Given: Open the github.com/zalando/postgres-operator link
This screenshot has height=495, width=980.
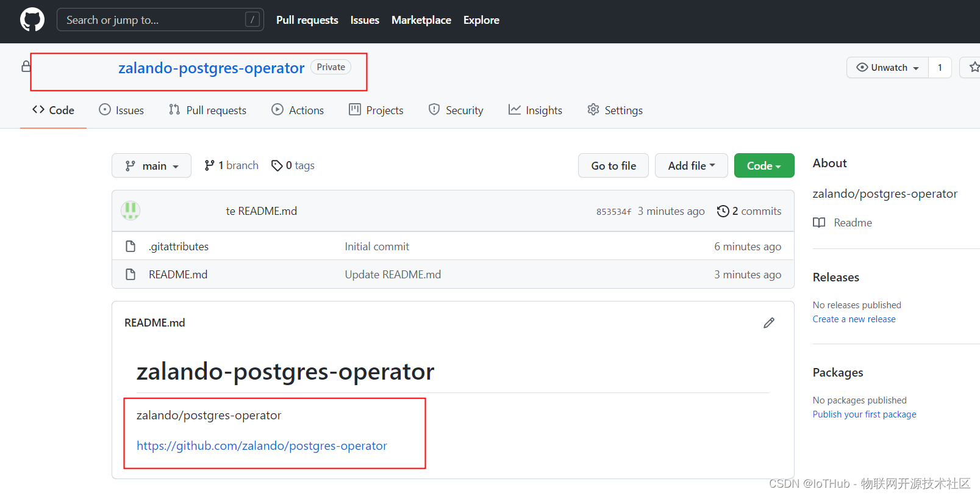Looking at the screenshot, I should pos(262,446).
